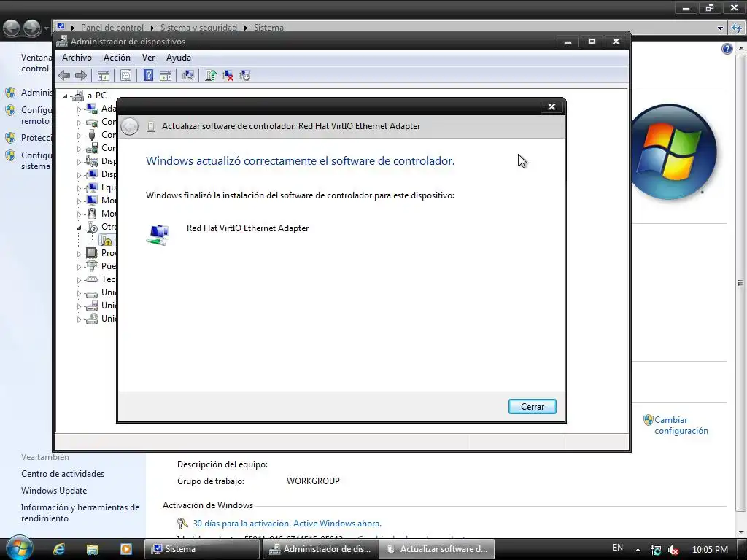Viewport: 747px width, 560px height.
Task: Show hidden tray icons arrow
Action: tap(638, 550)
